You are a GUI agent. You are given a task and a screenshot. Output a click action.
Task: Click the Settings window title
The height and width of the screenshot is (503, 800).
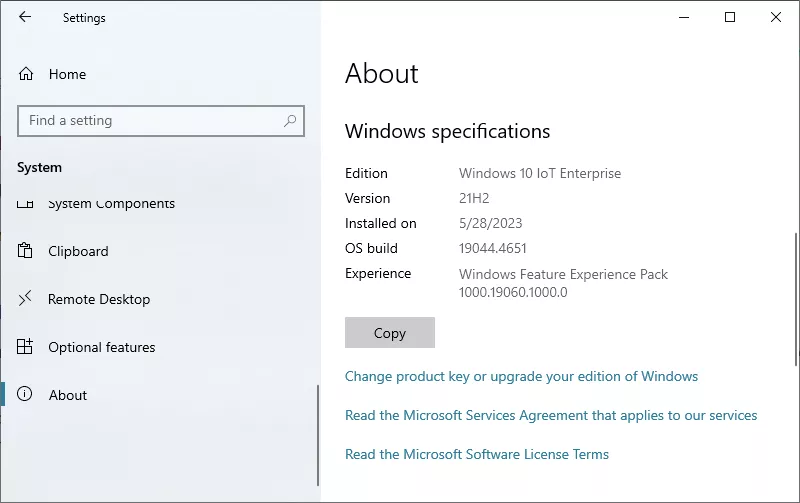84,18
